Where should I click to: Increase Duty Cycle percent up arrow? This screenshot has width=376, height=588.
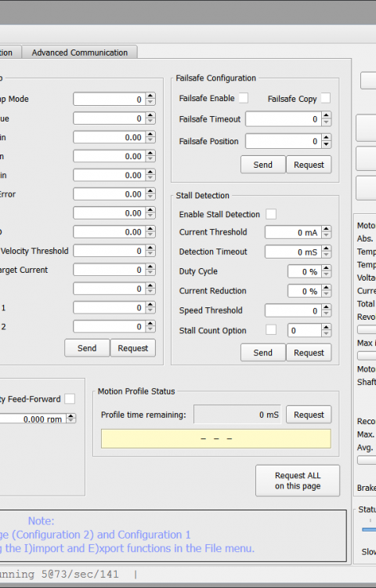(326, 268)
